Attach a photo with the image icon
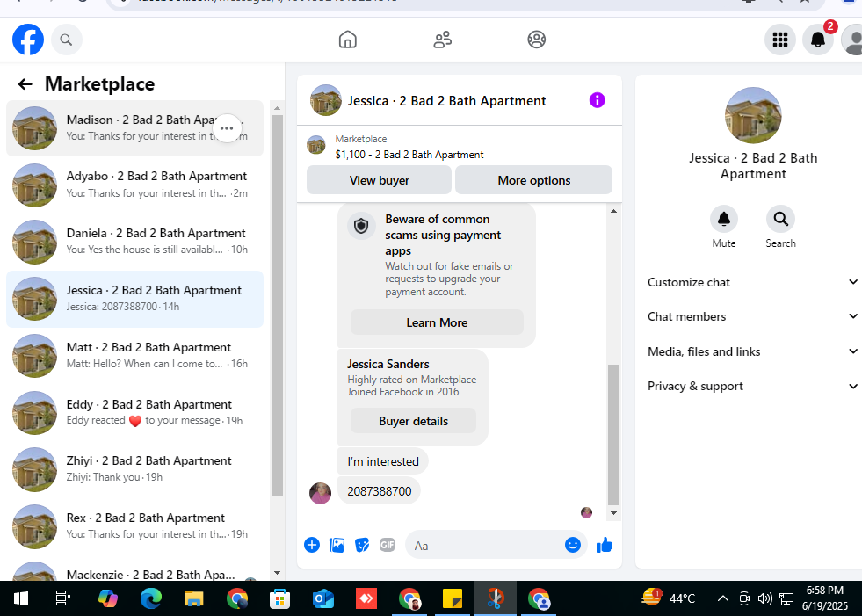This screenshot has width=862, height=616. 337,545
